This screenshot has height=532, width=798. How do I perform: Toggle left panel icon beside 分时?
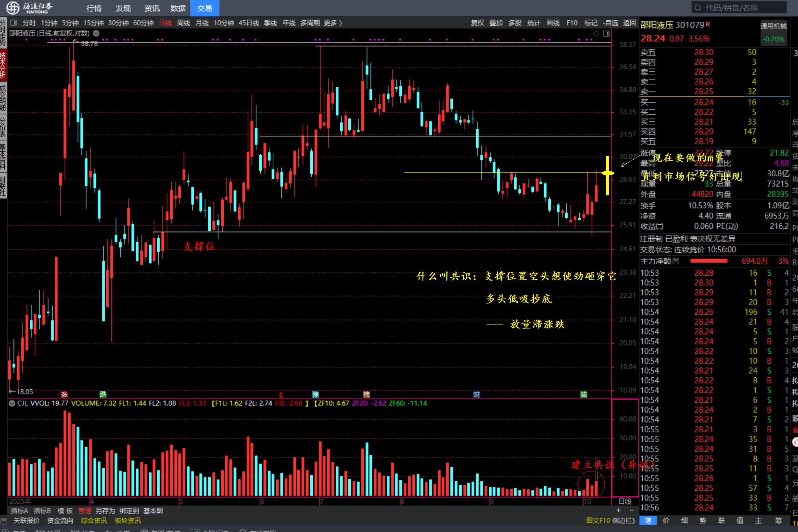pyautogui.click(x=14, y=23)
